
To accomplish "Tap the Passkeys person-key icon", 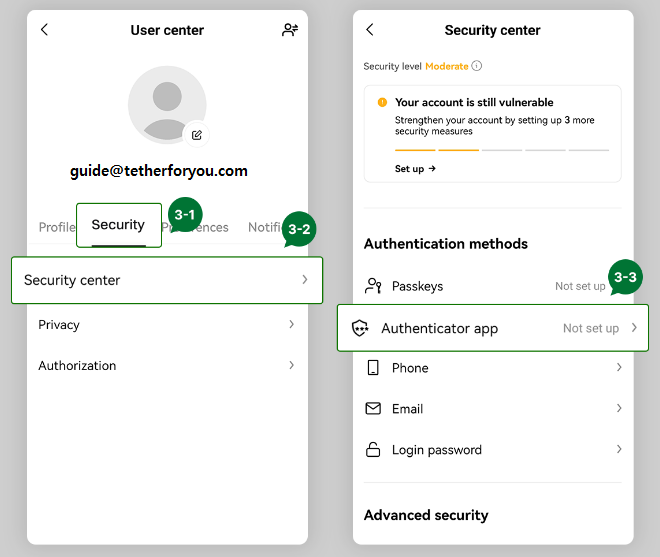I will (x=373, y=286).
